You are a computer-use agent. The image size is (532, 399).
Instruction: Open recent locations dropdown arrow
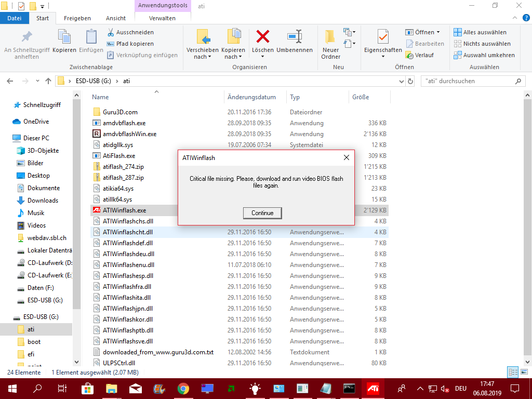(x=37, y=81)
